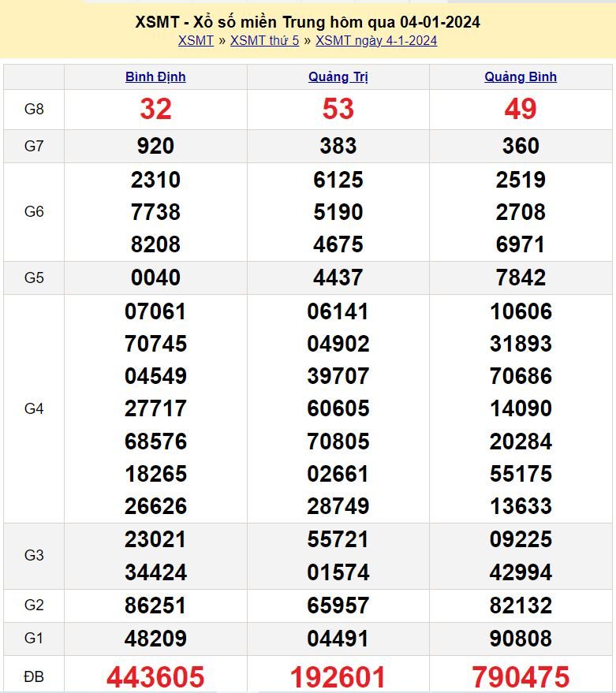Open the Quảng Trị province link
The height and width of the screenshot is (693, 616).
338,77
